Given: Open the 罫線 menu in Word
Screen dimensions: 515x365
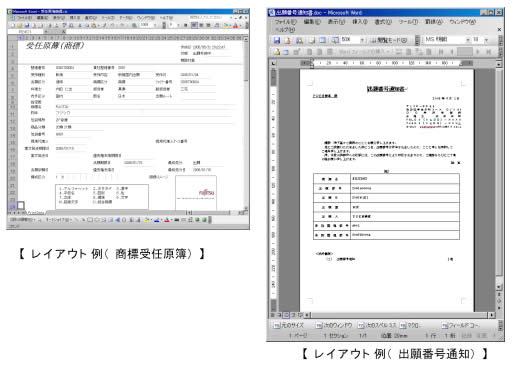Looking at the screenshot, I should pos(434,22).
